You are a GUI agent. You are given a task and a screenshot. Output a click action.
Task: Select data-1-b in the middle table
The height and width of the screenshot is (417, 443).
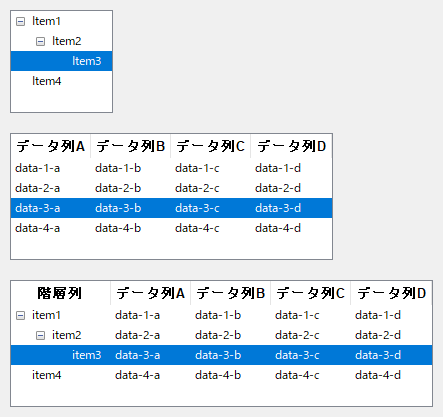pos(118,168)
